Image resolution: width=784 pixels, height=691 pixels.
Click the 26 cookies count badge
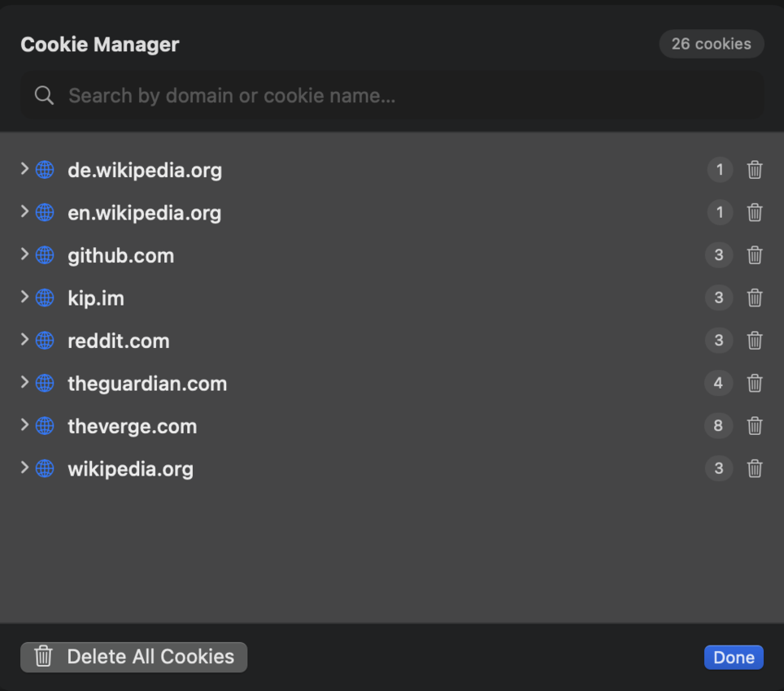[711, 44]
